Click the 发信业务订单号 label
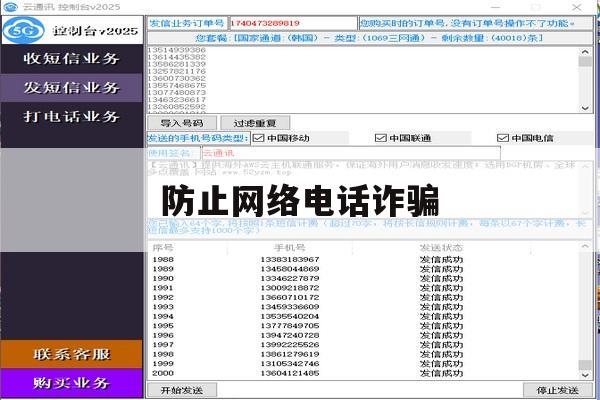This screenshot has height=400, width=600. pyautogui.click(x=187, y=23)
